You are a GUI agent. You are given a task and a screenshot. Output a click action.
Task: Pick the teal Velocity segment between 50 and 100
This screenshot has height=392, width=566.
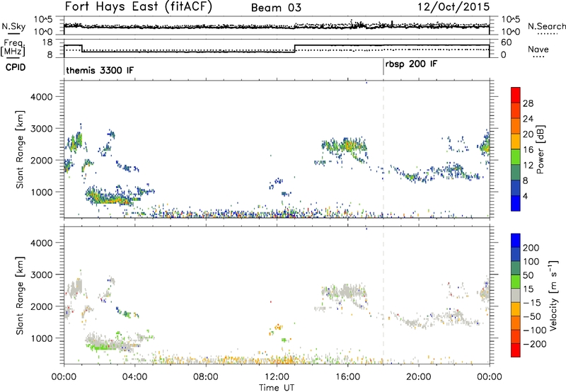pyautogui.click(x=516, y=268)
